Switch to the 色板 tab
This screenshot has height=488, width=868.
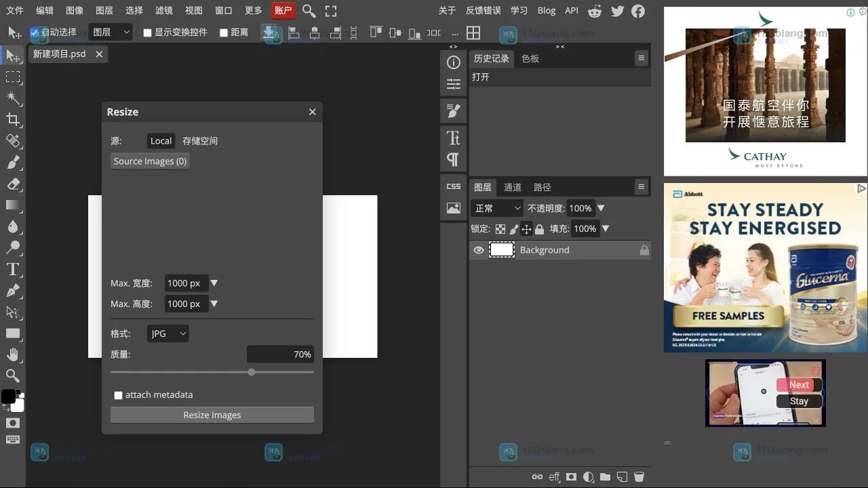(530, 58)
